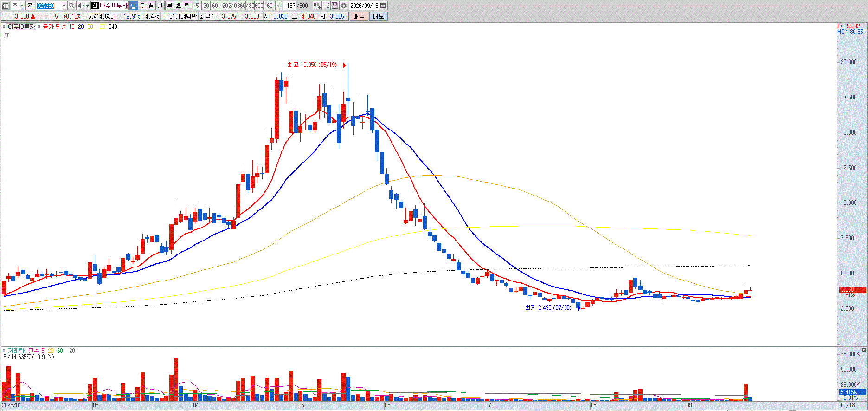Screen dimensions: 868x411
Task: Select the 주 weekly chart period
Action: pyautogui.click(x=142, y=6)
